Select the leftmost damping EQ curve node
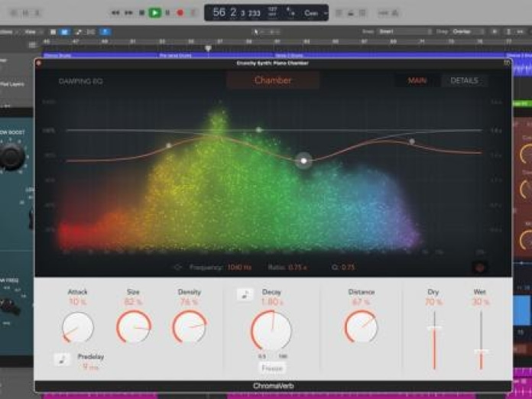Image resolution: width=532 pixels, height=399 pixels. click(169, 145)
